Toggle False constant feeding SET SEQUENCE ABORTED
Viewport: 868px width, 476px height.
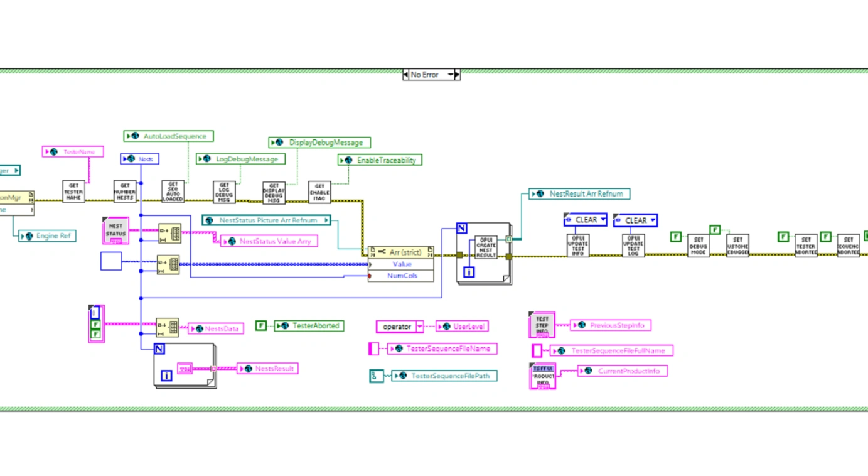click(x=826, y=237)
